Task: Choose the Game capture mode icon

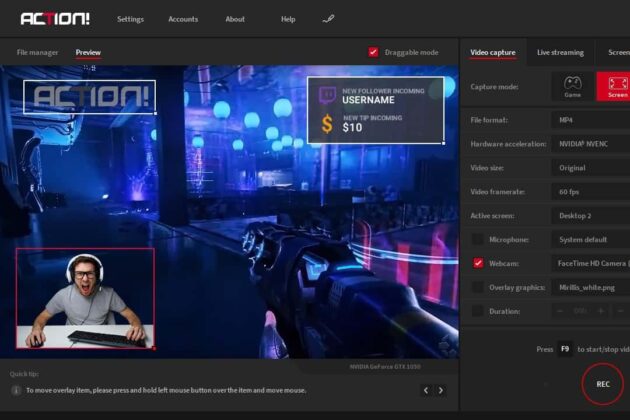Action: [573, 86]
